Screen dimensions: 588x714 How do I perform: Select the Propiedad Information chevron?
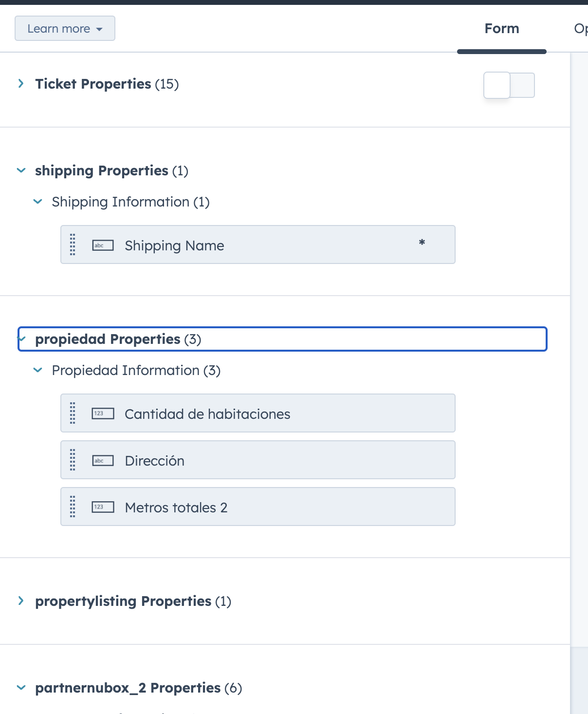coord(37,370)
